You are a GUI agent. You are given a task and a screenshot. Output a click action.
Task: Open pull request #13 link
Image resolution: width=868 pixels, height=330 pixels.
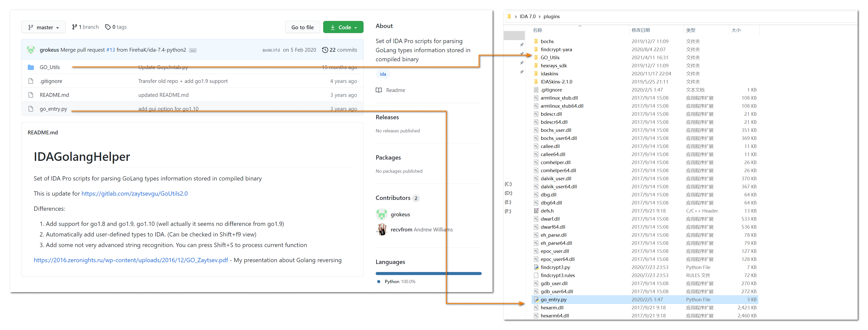click(x=111, y=50)
